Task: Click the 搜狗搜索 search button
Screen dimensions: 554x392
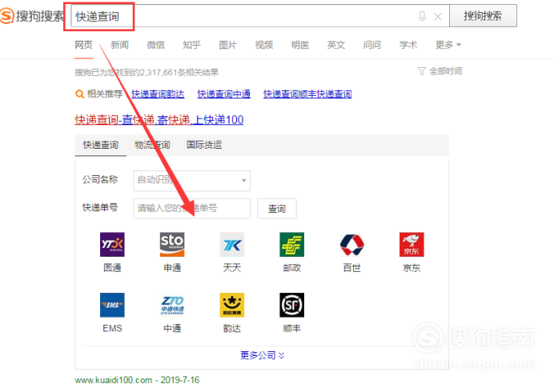Action: (x=483, y=16)
